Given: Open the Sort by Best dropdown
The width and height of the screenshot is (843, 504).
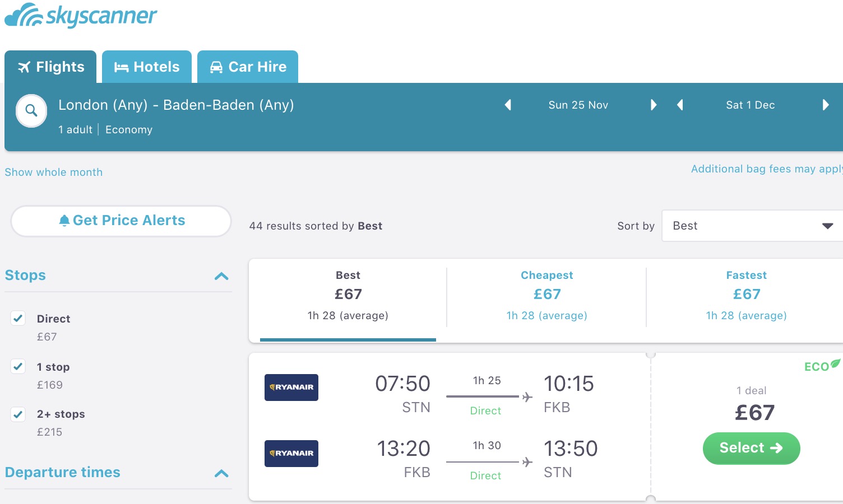Looking at the screenshot, I should pos(751,226).
